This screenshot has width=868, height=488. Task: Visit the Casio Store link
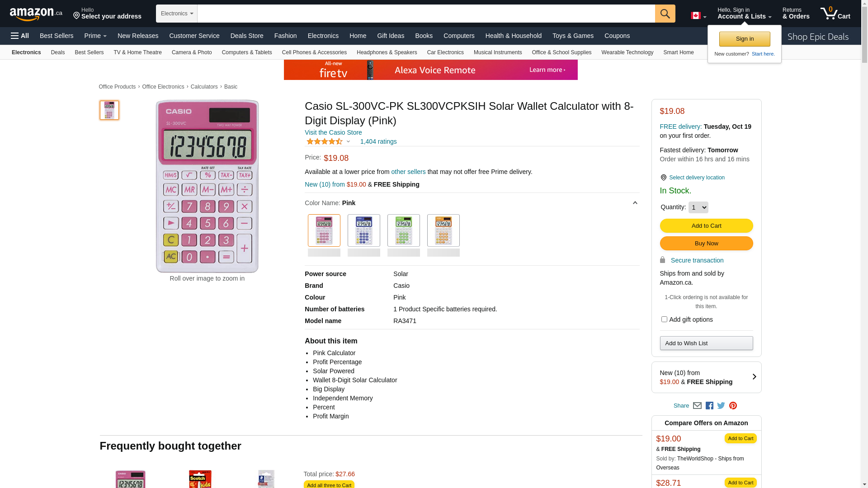pyautogui.click(x=333, y=132)
